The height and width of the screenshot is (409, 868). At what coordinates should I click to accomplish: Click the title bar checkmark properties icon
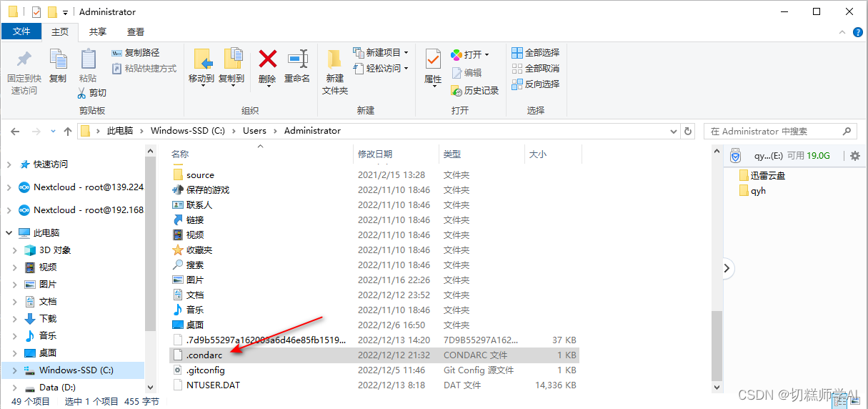coord(36,12)
